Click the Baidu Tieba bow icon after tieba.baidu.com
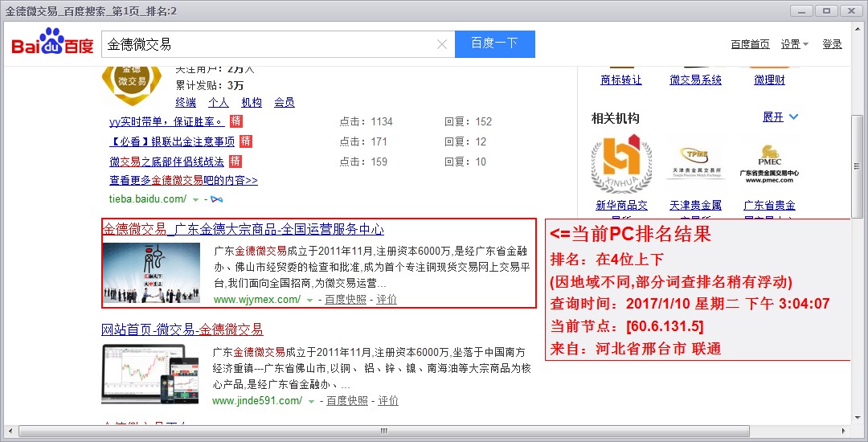The height and width of the screenshot is (442, 868). [x=216, y=199]
